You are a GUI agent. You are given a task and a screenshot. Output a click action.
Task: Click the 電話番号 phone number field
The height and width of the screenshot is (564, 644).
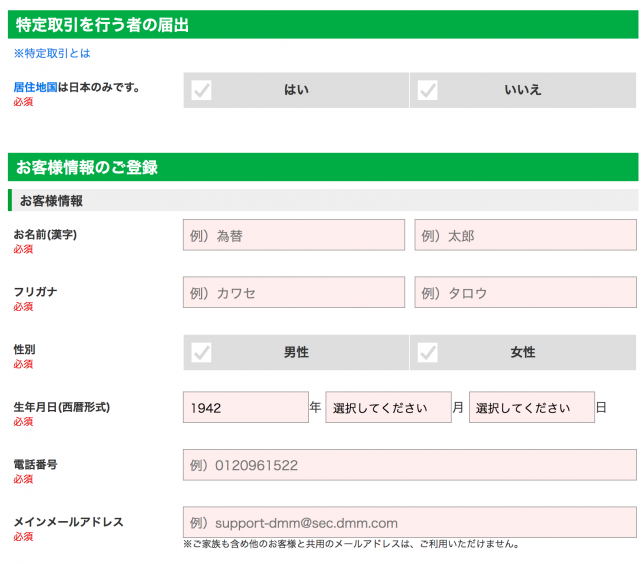pyautogui.click(x=409, y=465)
